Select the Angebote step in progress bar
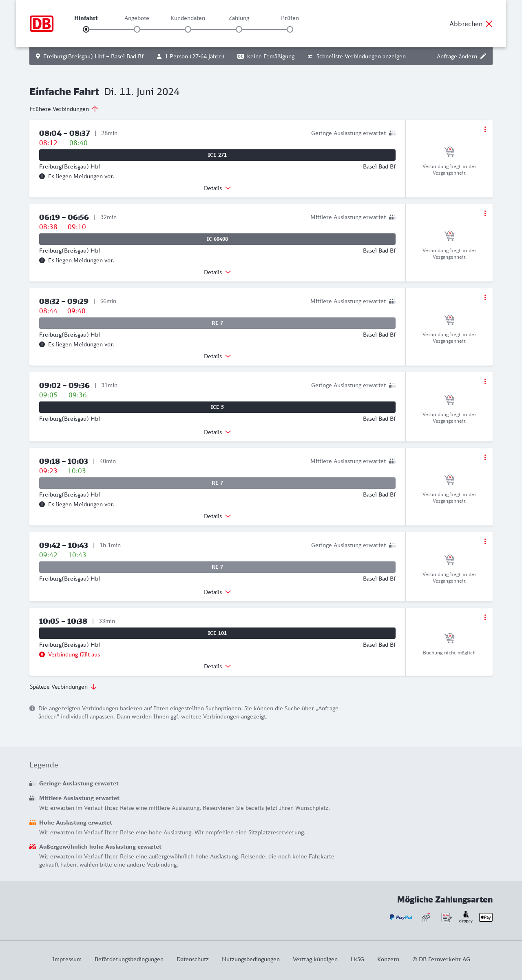 (x=137, y=29)
